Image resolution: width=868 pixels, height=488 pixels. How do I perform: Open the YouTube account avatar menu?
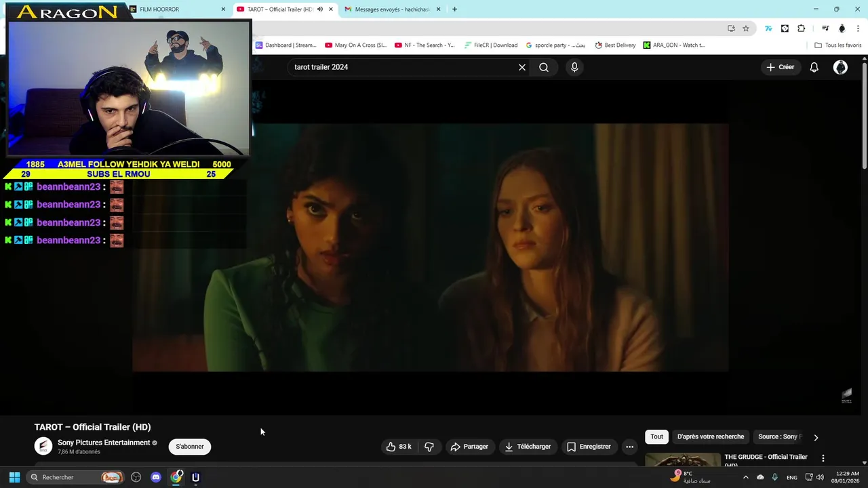pyautogui.click(x=840, y=67)
